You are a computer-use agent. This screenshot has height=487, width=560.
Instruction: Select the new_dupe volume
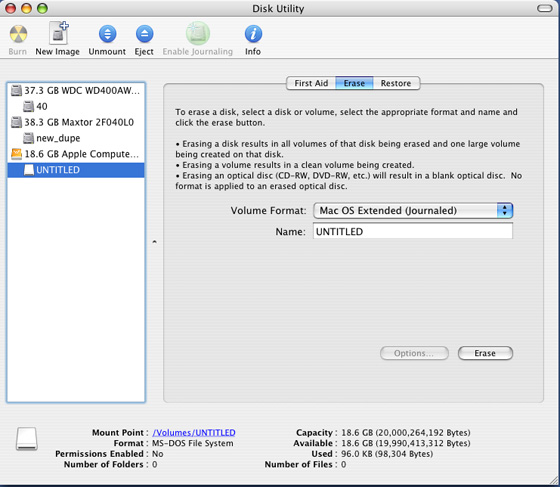pyautogui.click(x=76, y=138)
